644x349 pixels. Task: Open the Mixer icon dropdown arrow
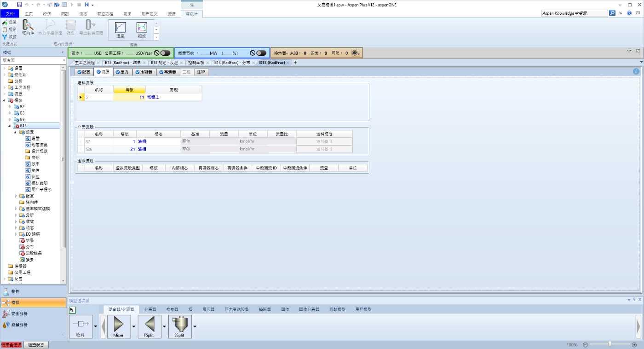point(134,326)
